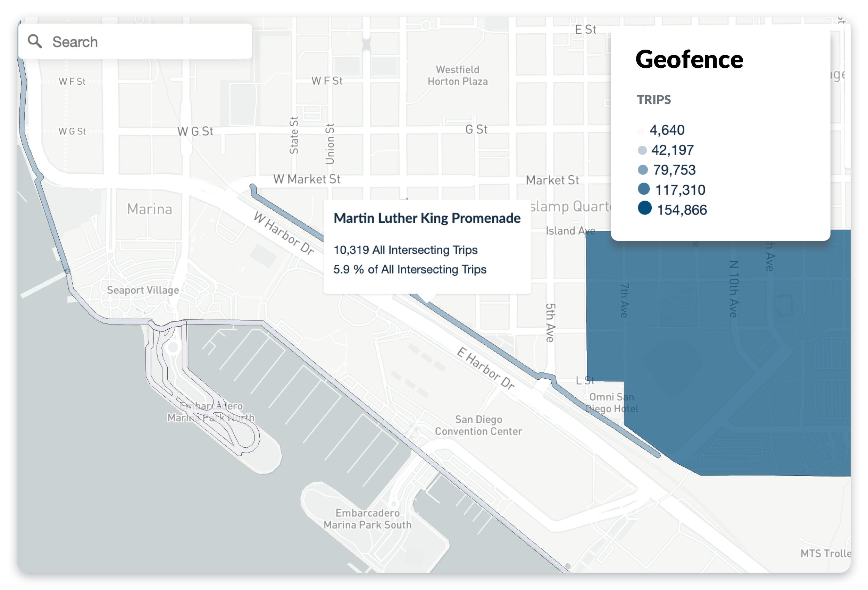Select the 79,753 trips legend swatch

tap(642, 170)
